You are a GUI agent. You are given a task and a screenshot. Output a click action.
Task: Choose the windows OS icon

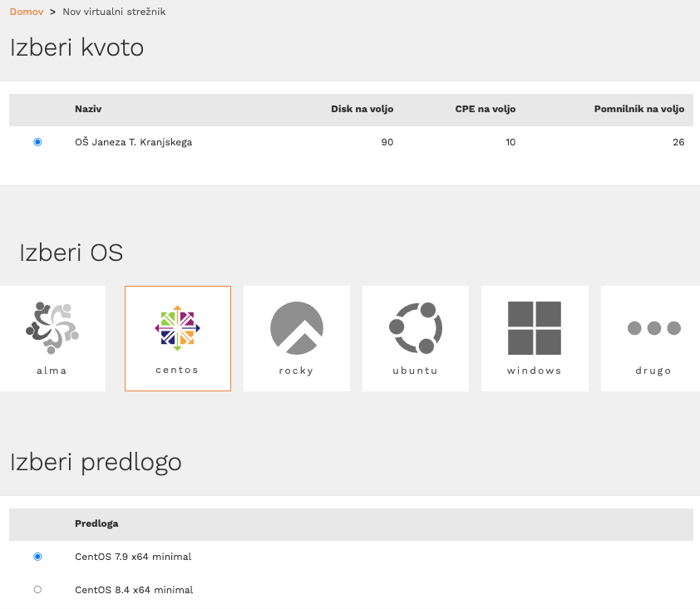click(535, 328)
